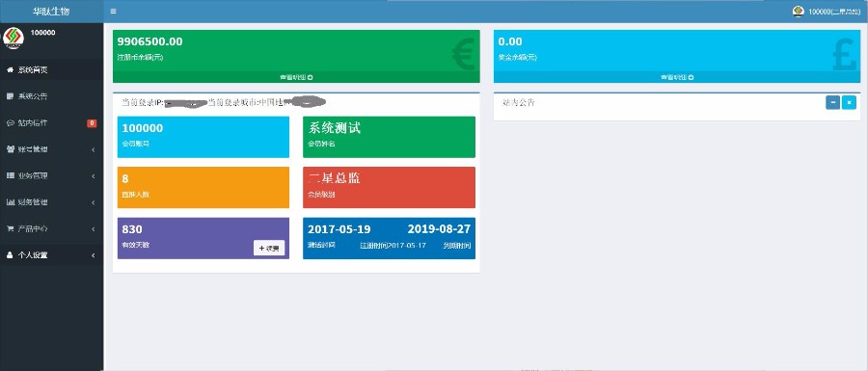Click the orange card showing 8
This screenshot has width=868, height=371.
(x=203, y=188)
